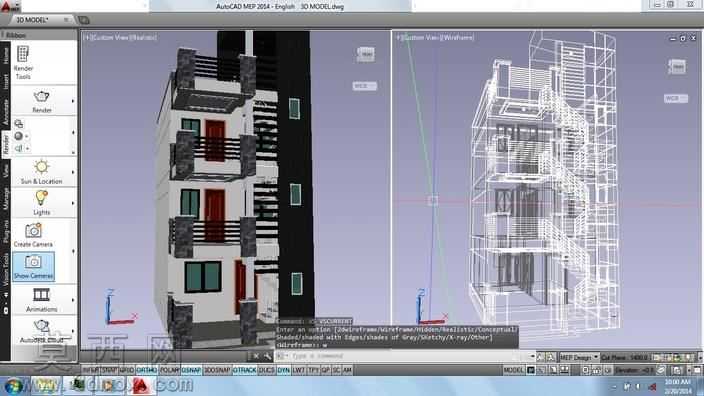Toggle 3DOSNAP in status bar
Image resolution: width=704 pixels, height=396 pixels.
click(x=217, y=370)
